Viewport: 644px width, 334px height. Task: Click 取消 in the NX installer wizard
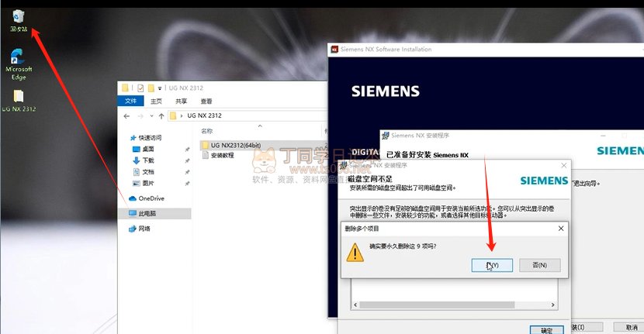pyautogui.click(x=632, y=328)
